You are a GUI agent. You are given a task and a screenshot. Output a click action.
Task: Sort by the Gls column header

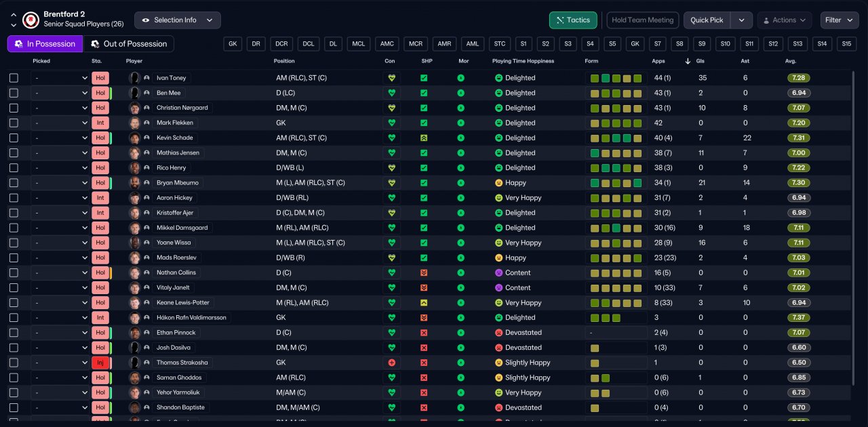tap(701, 61)
